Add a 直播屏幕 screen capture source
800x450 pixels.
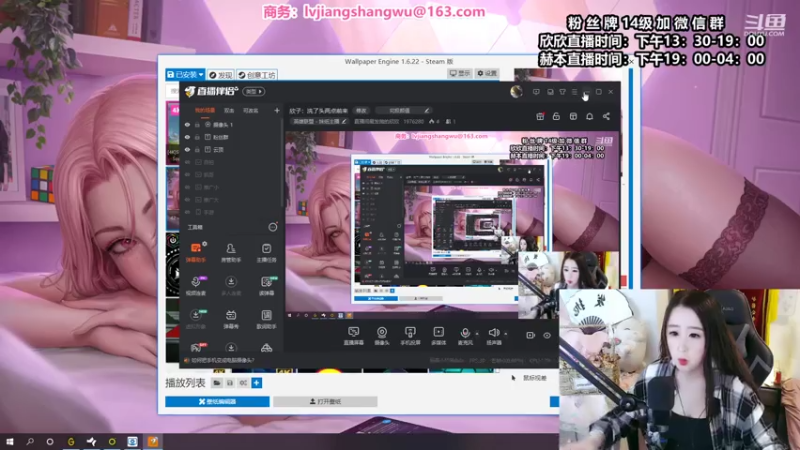click(x=354, y=336)
